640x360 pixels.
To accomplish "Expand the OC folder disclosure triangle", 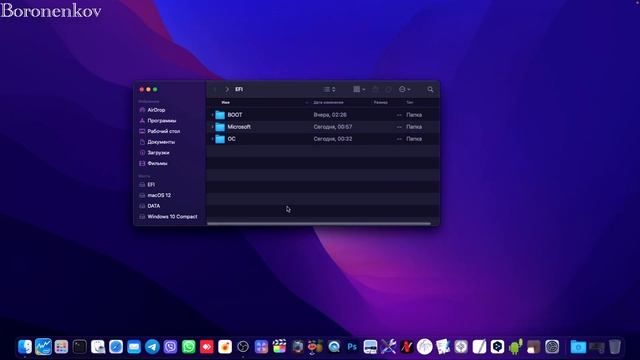I will click(212, 139).
